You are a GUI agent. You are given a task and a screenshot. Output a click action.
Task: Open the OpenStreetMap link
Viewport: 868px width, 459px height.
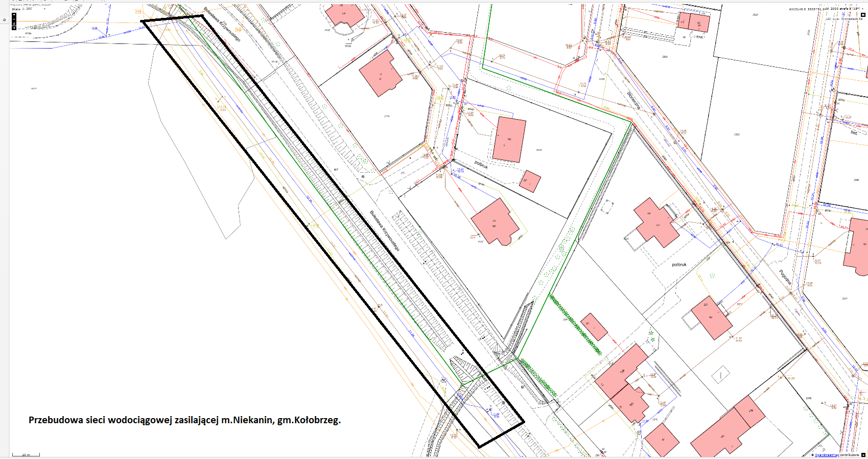[x=826, y=454]
